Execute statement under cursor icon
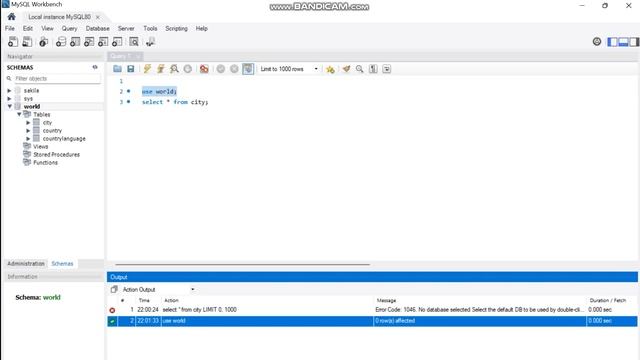640x360 pixels. pos(161,69)
